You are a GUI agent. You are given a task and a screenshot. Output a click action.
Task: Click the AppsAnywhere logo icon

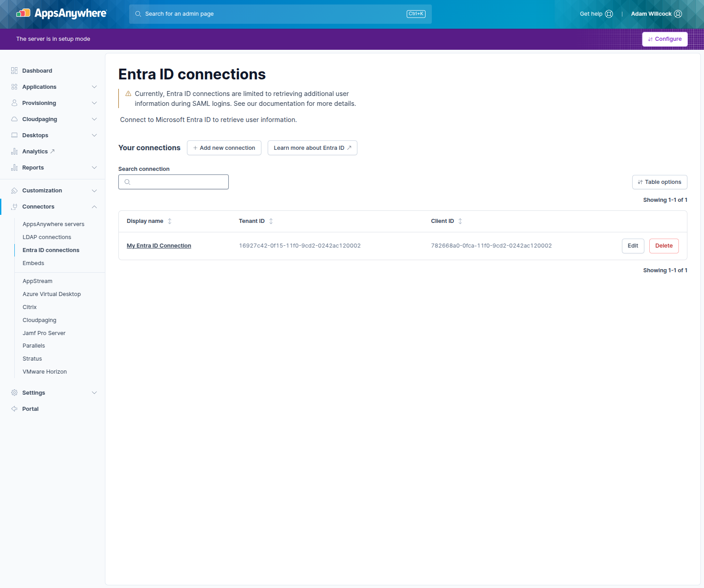(x=23, y=13)
